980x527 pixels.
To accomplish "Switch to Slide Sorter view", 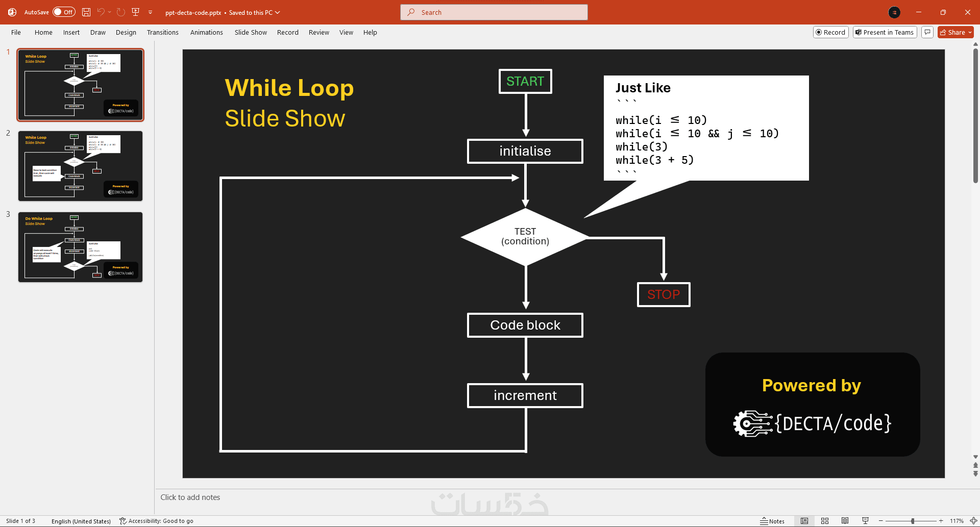I will (825, 521).
